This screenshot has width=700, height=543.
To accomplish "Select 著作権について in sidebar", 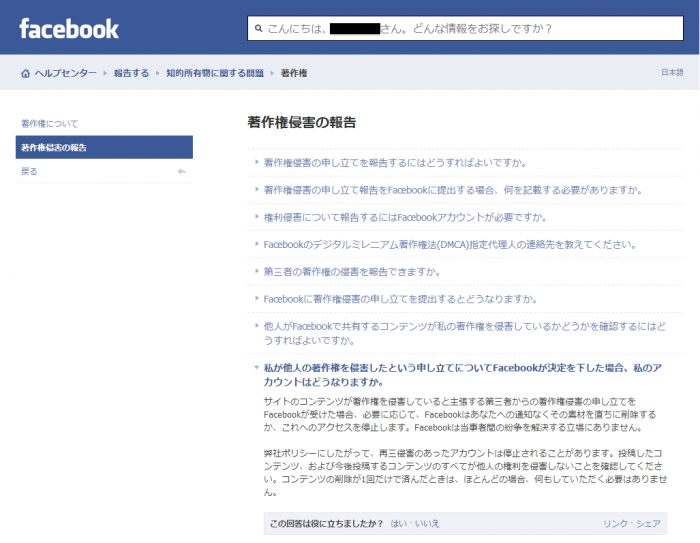I will (50, 124).
